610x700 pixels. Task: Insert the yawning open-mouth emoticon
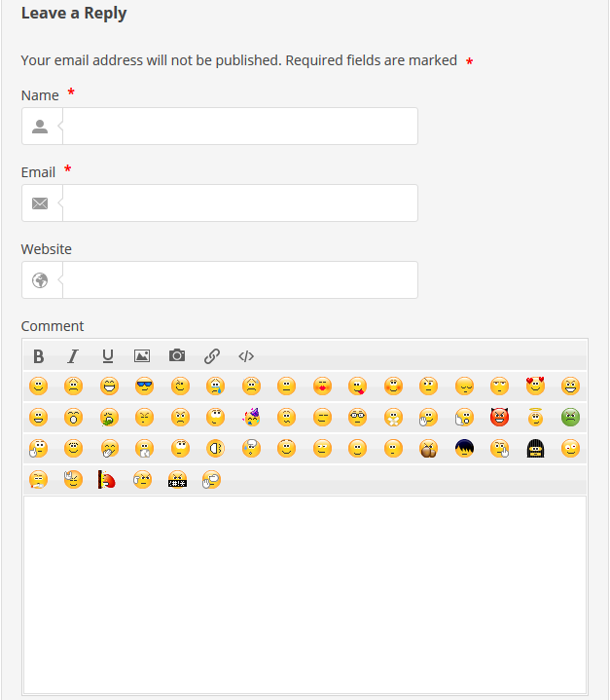click(x=73, y=417)
